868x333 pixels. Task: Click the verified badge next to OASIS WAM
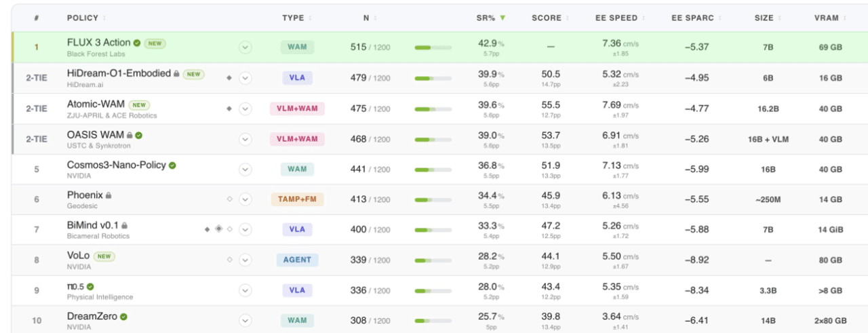point(138,135)
